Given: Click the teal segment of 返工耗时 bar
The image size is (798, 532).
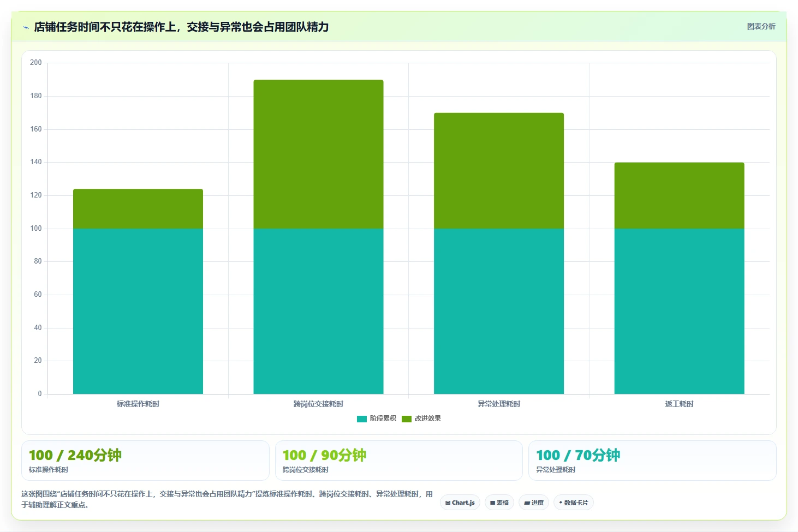Looking at the screenshot, I should 680,311.
